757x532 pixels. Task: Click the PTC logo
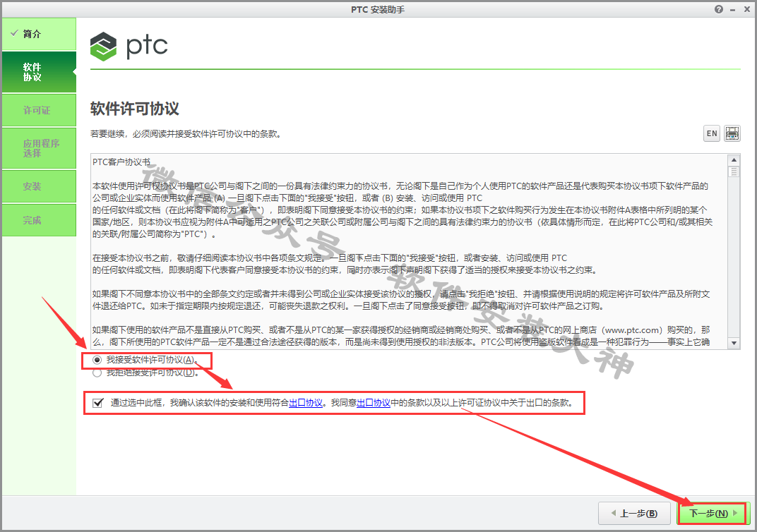(x=129, y=47)
